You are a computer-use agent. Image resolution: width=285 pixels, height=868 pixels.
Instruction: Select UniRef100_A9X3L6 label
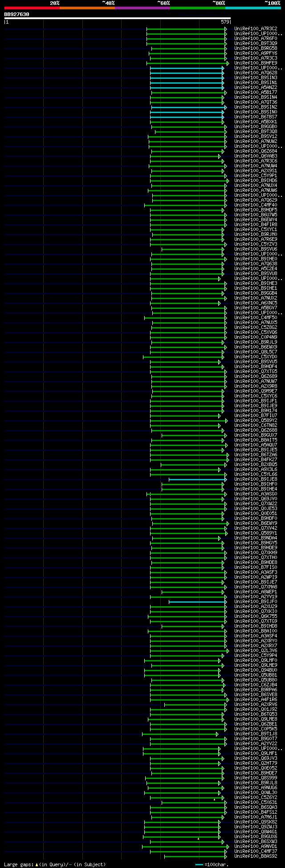[256, 470]
